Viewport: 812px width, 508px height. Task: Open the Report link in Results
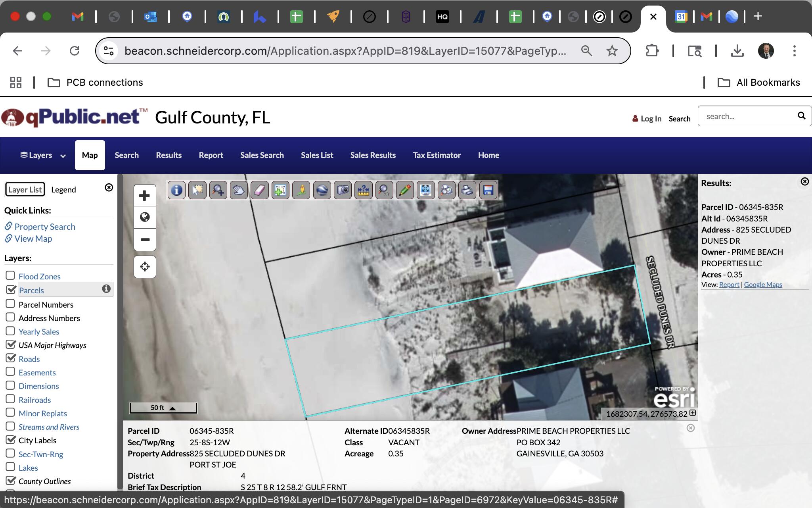point(729,285)
